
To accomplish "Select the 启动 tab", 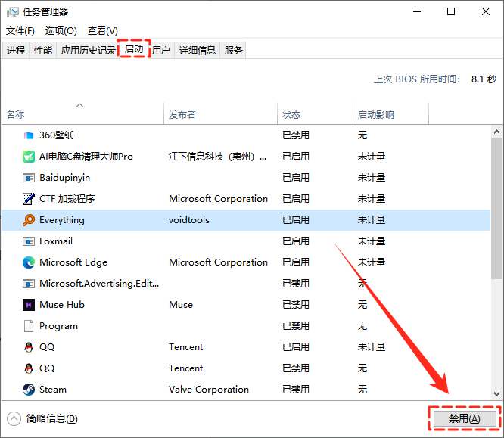I will pos(134,49).
